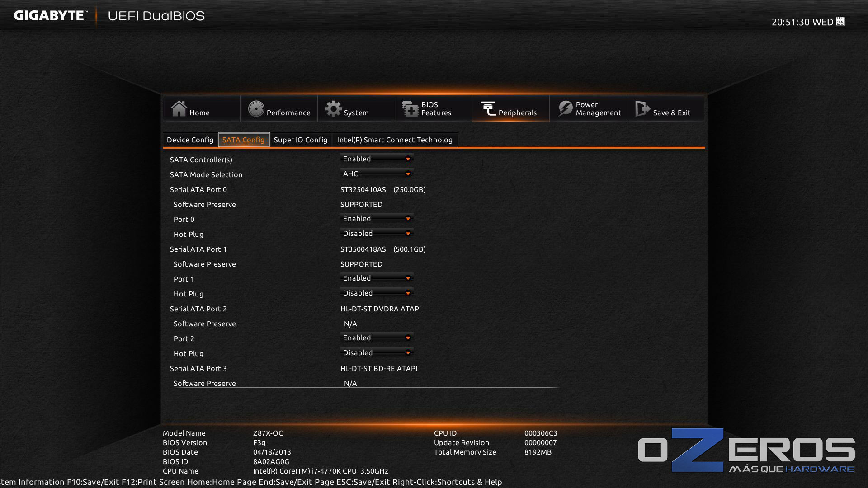868x488 pixels.
Task: Click F10:Save/Exit shortcut hint
Action: click(x=93, y=482)
